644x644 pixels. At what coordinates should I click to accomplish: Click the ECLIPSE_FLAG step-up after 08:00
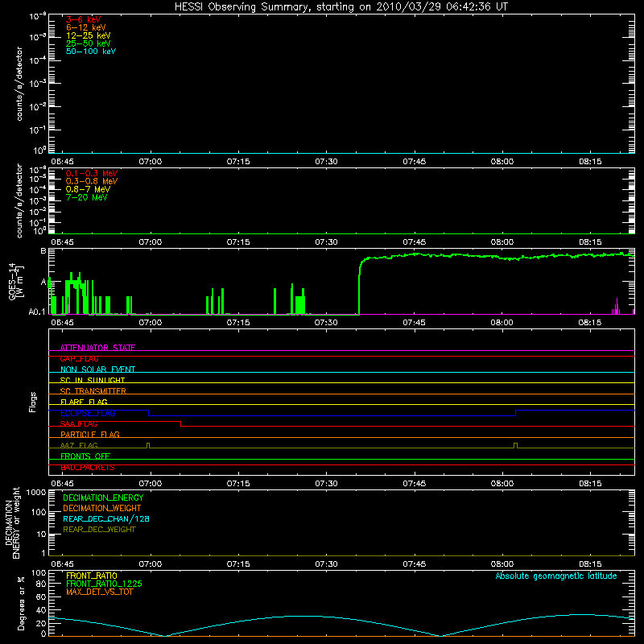coord(515,413)
